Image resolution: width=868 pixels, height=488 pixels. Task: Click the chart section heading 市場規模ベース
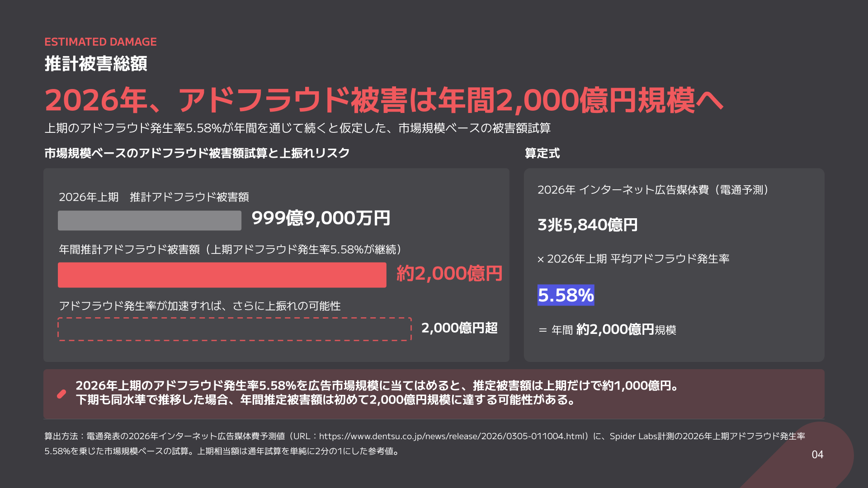[x=197, y=154]
